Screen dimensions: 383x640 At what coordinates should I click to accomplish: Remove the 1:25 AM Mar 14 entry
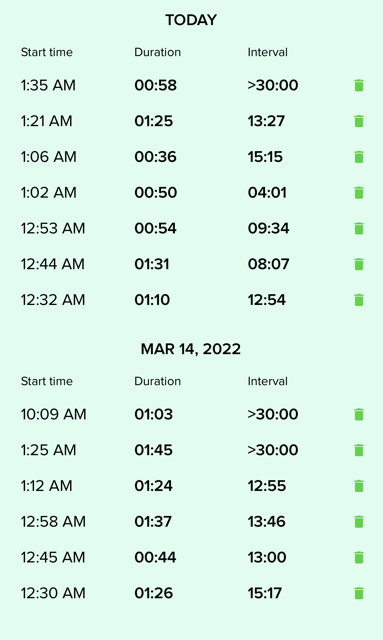coord(359,450)
